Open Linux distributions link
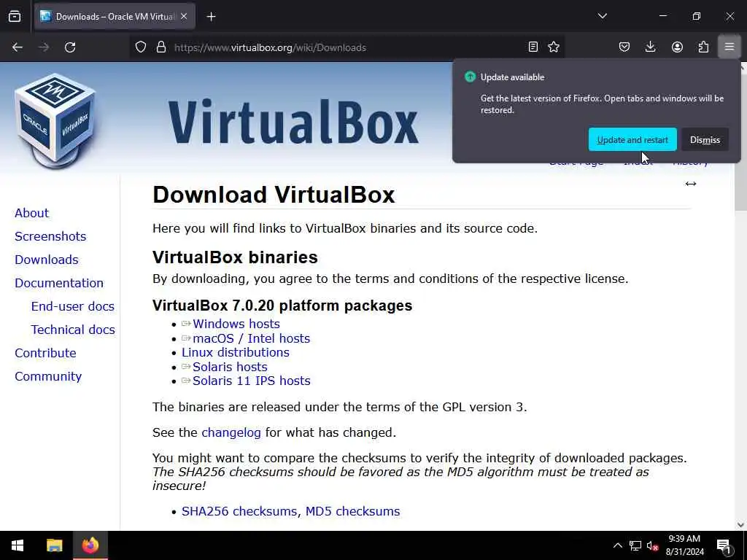This screenshot has width=747, height=560. coord(236,352)
